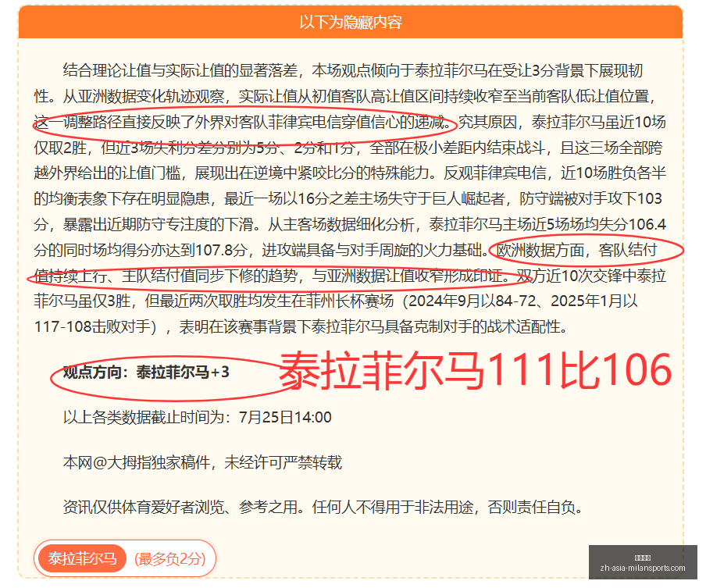Click the text 欧洲数据方面，客队结付
706x588 pixels.
pyautogui.click(x=576, y=250)
